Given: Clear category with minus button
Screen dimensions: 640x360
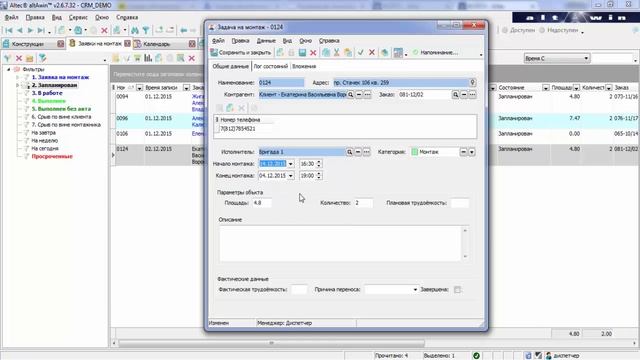Looking at the screenshot, I should [x=463, y=152].
